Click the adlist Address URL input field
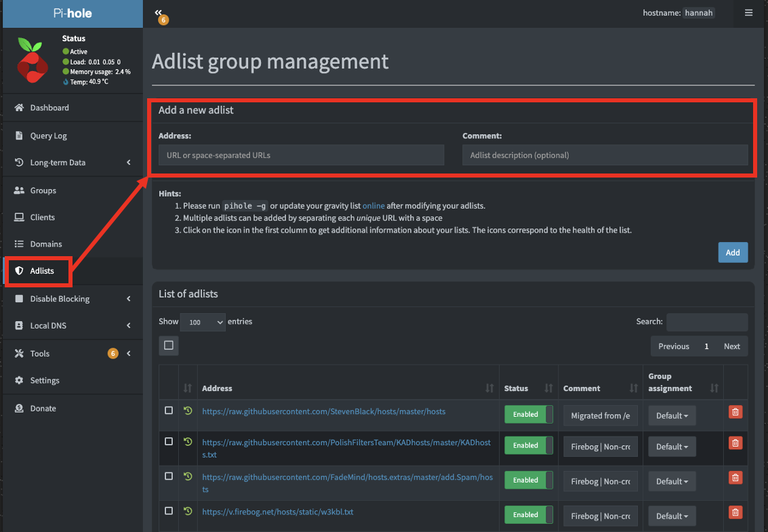The image size is (768, 532). click(301, 155)
